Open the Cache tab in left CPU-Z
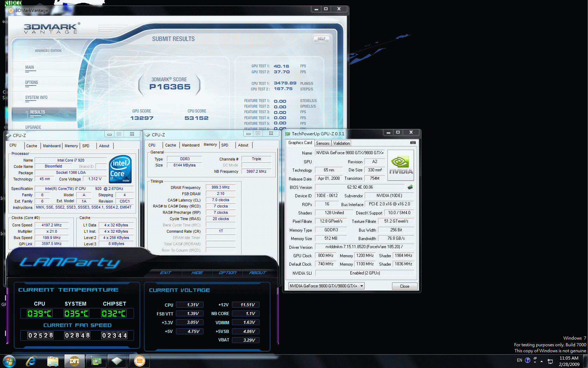Screen dimensions: 588x368 (31, 146)
